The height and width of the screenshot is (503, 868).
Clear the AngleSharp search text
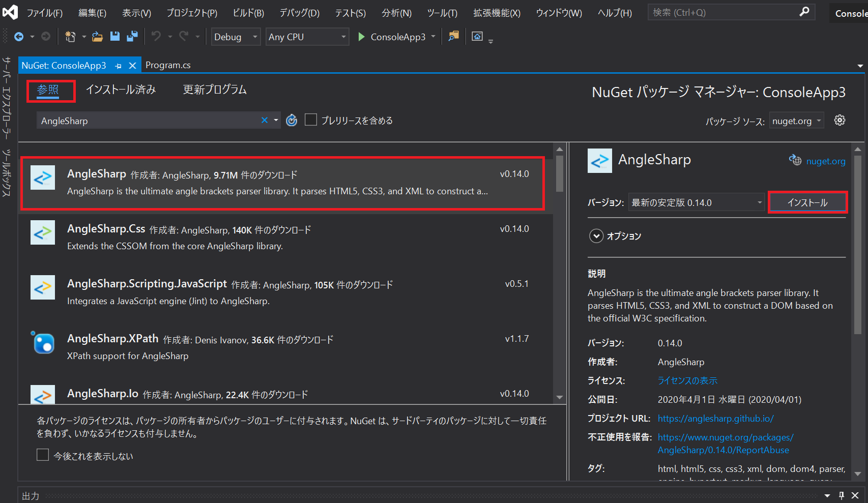(265, 120)
